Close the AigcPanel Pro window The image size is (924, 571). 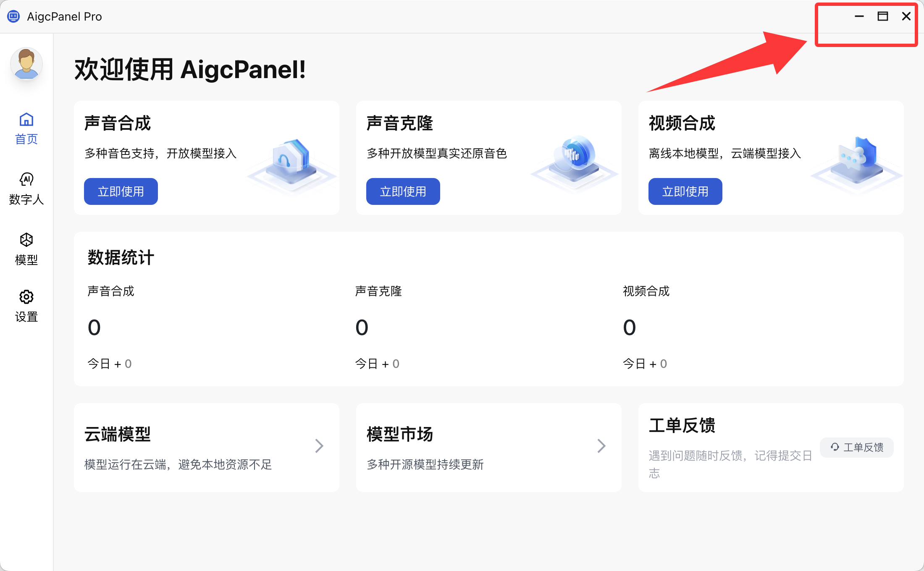[906, 16]
